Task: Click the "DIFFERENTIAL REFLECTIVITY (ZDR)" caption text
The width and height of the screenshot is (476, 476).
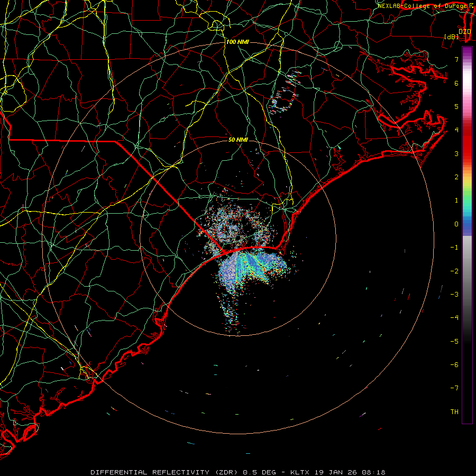Action: [164, 472]
